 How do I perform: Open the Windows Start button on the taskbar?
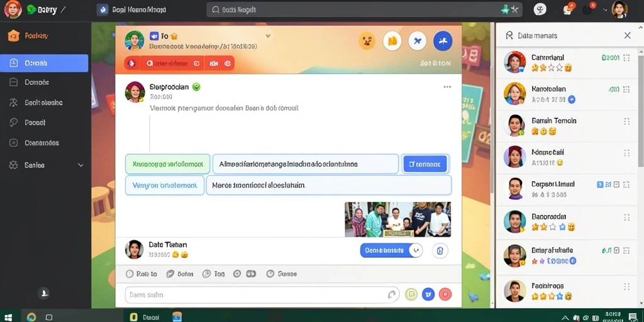click(x=8, y=317)
